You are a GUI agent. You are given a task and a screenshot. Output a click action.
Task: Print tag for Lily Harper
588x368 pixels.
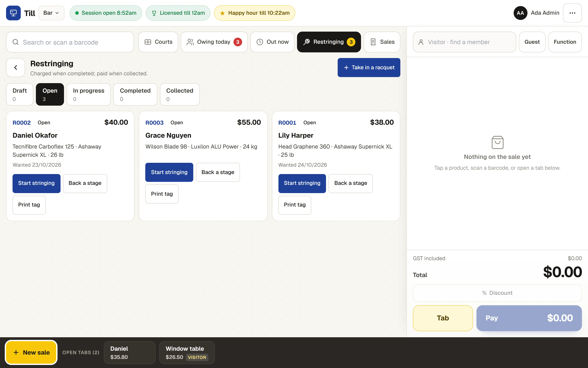coord(295,205)
